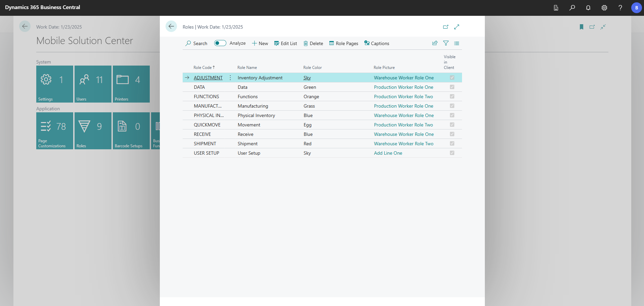The height and width of the screenshot is (306, 644).
Task: Toggle Visible in Client for SHIPMENT row
Action: click(x=452, y=144)
